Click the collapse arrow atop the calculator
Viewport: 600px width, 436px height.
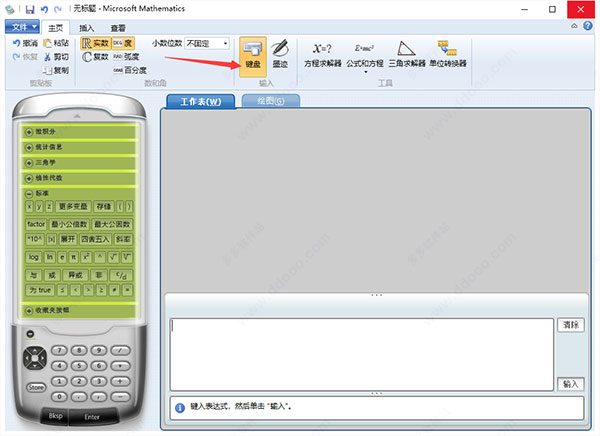click(x=77, y=115)
